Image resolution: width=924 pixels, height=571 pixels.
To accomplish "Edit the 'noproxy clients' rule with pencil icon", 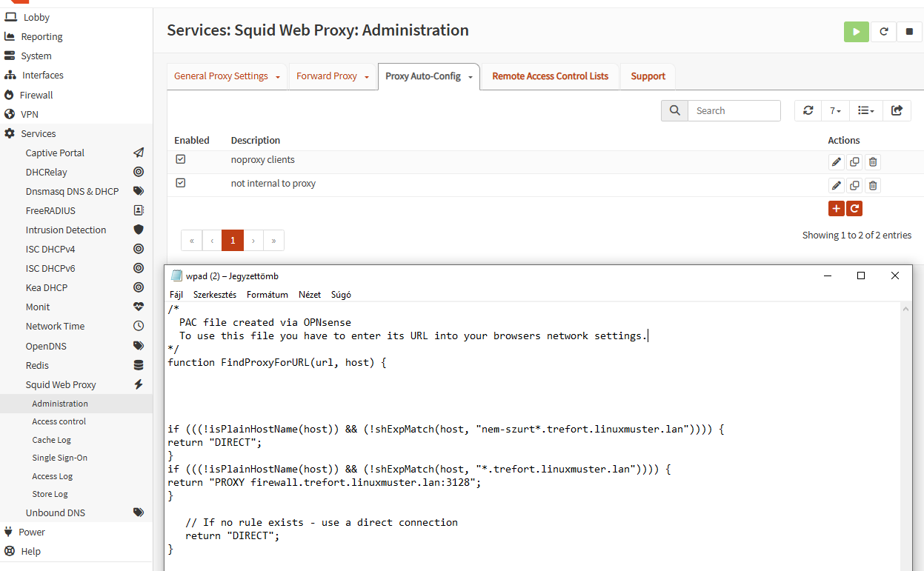I will click(x=837, y=162).
